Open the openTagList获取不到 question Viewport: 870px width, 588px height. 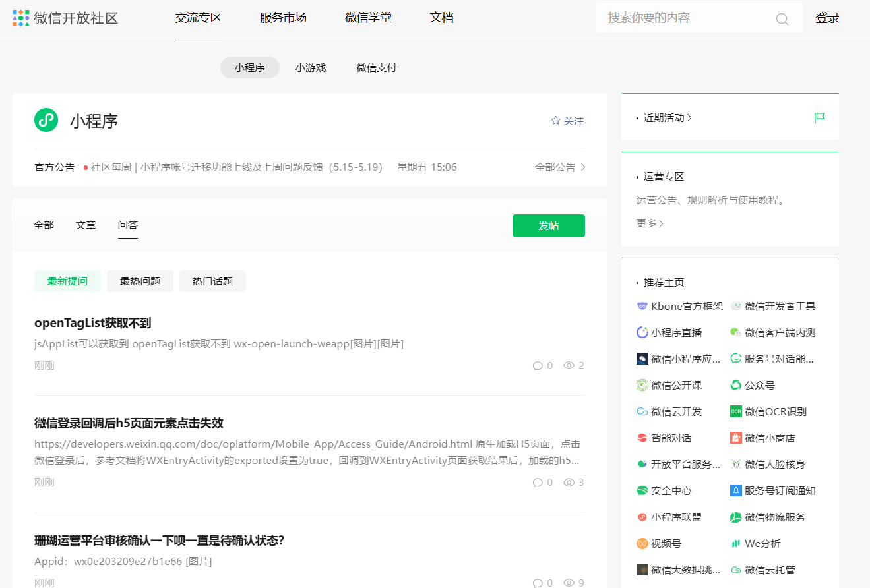tap(93, 323)
